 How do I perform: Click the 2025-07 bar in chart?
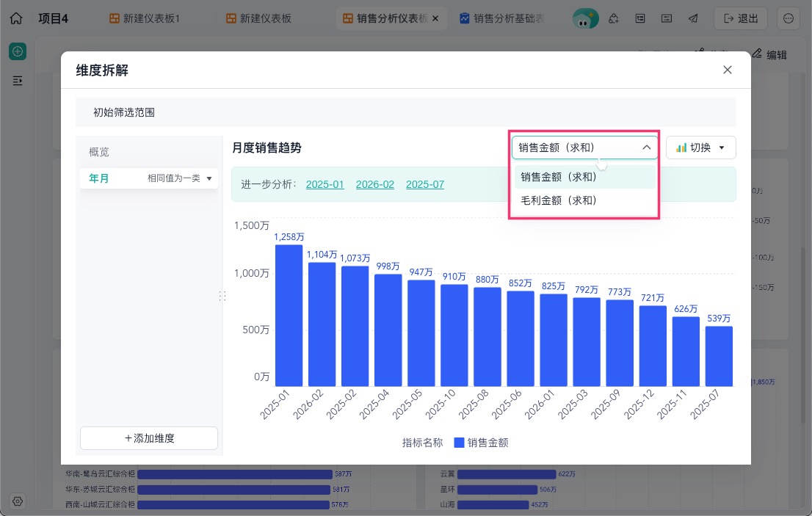point(719,356)
